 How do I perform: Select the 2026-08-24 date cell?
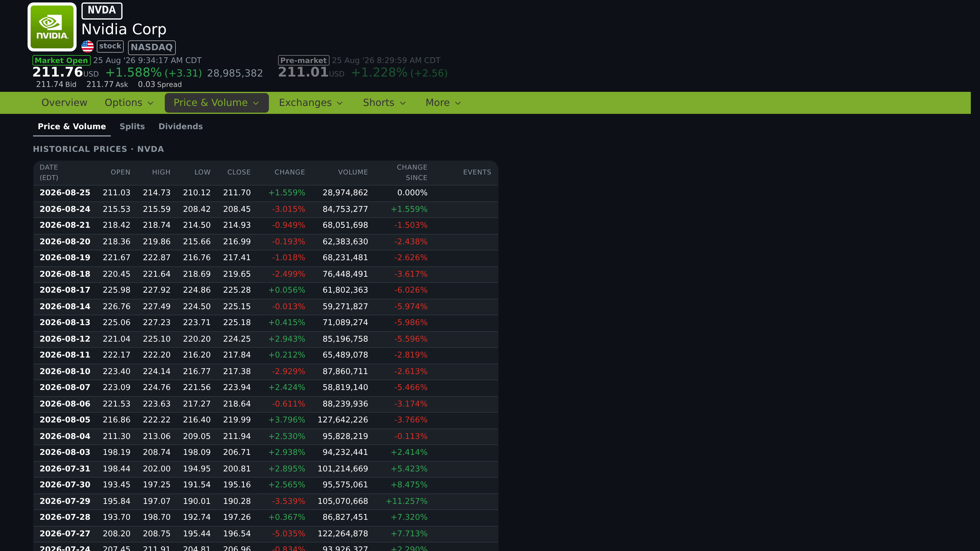click(x=65, y=209)
